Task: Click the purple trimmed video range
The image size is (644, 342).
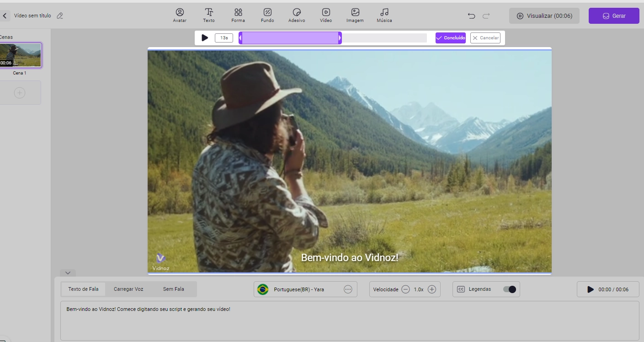Action: coord(290,38)
